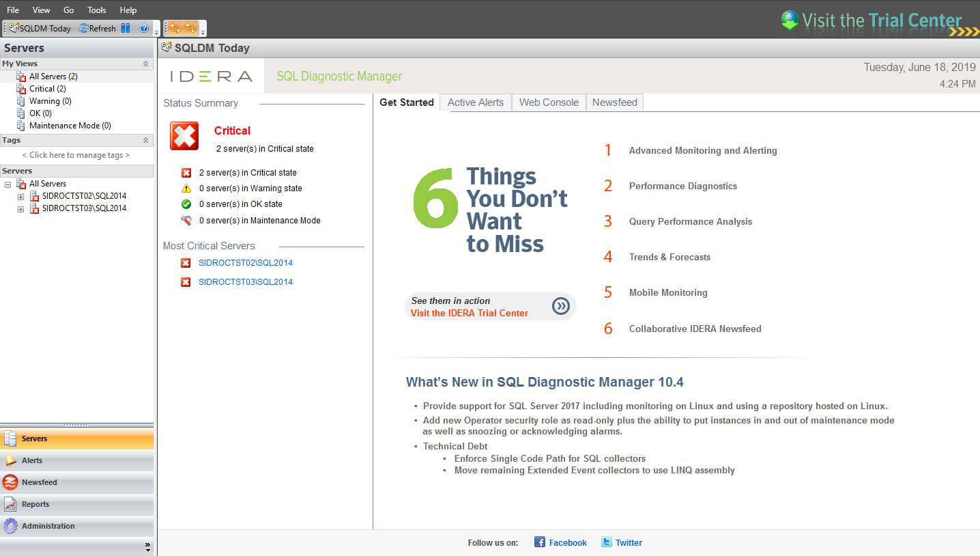This screenshot has width=980, height=556.
Task: Select the Warning (0) view
Action: [x=51, y=101]
